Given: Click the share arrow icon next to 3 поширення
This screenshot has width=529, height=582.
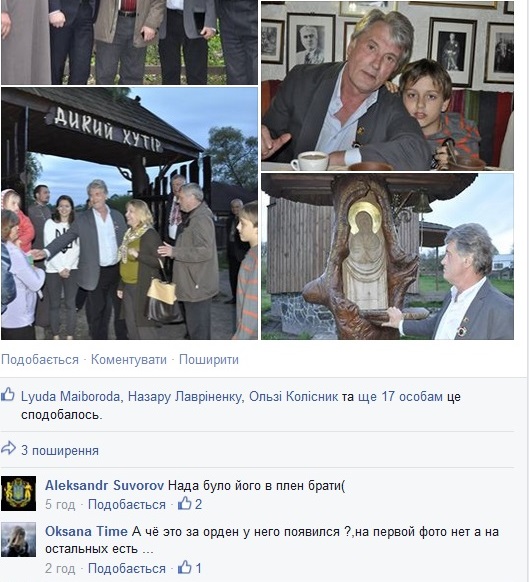Looking at the screenshot, I should [x=8, y=449].
